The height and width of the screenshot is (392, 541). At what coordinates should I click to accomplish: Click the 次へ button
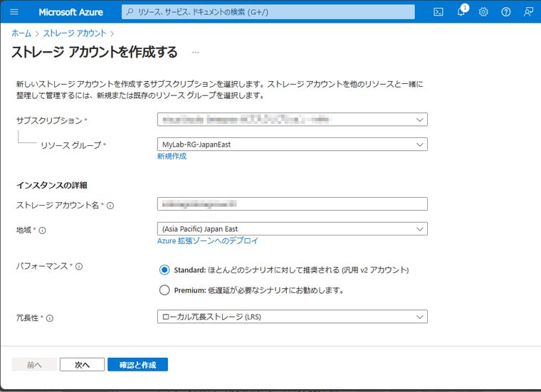click(82, 364)
